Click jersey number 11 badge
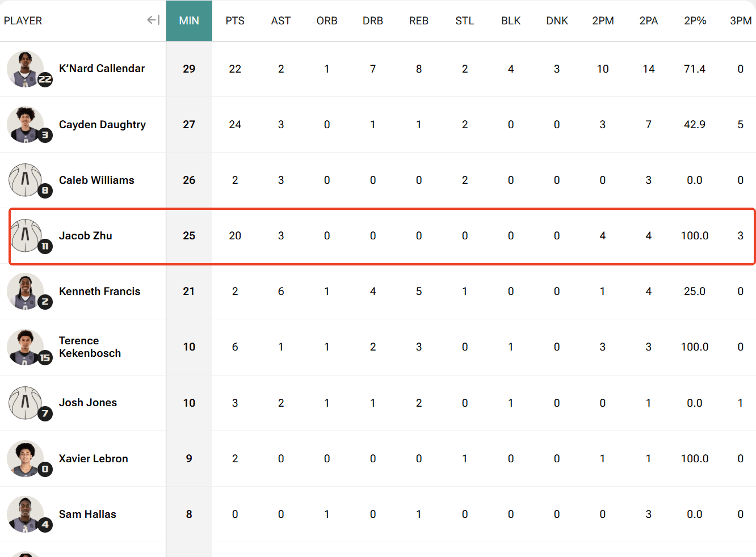756x557 pixels. tap(45, 246)
